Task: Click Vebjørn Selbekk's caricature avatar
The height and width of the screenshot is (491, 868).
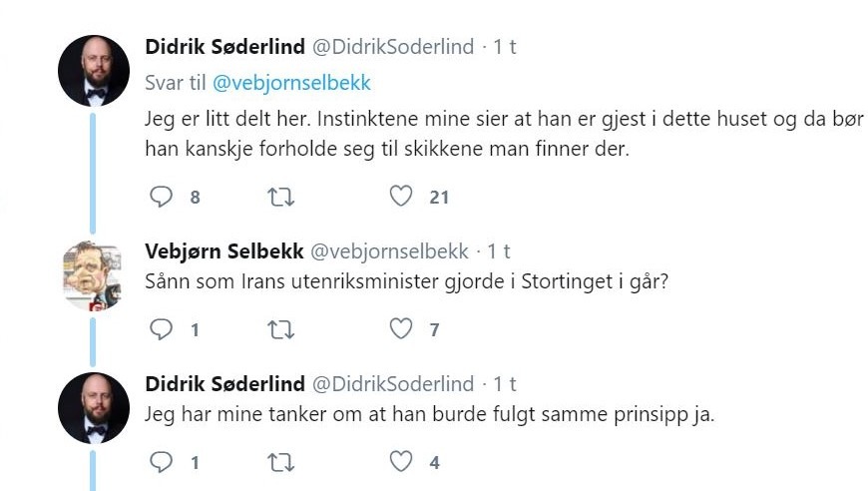Action: click(x=95, y=274)
